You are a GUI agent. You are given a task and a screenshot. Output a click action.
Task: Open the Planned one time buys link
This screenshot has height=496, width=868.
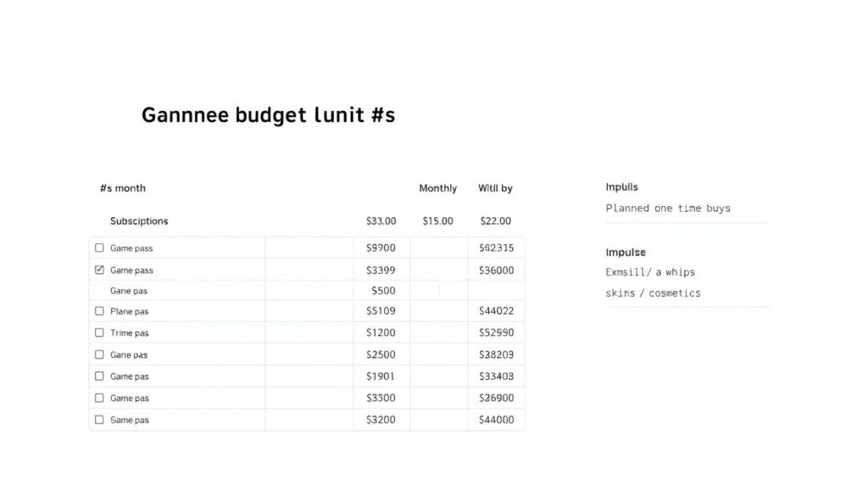coord(666,208)
